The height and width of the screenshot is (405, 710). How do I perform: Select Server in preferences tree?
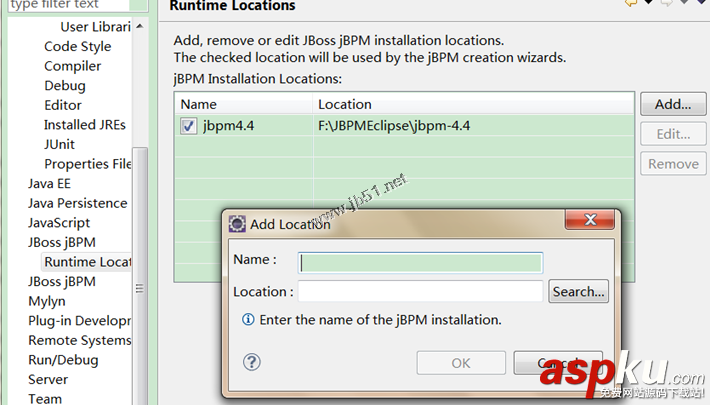(48, 379)
